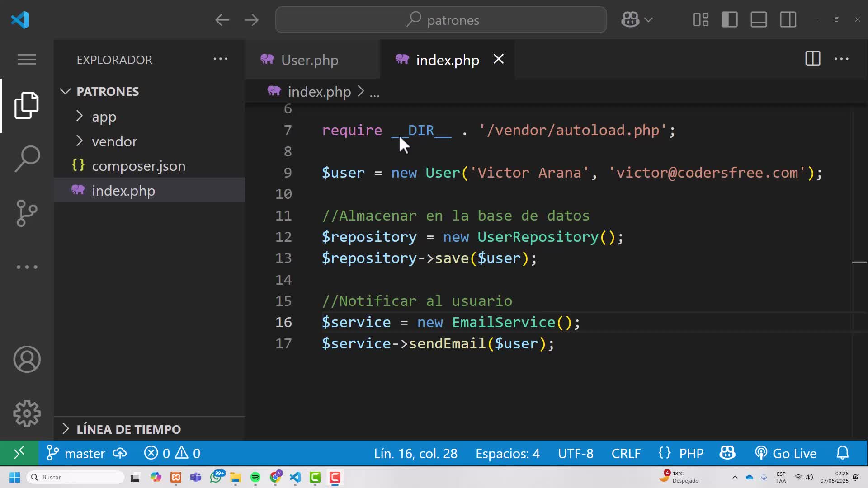Viewport: 868px width, 488px height.
Task: Change end of line sequence CRLF
Action: [626, 453]
